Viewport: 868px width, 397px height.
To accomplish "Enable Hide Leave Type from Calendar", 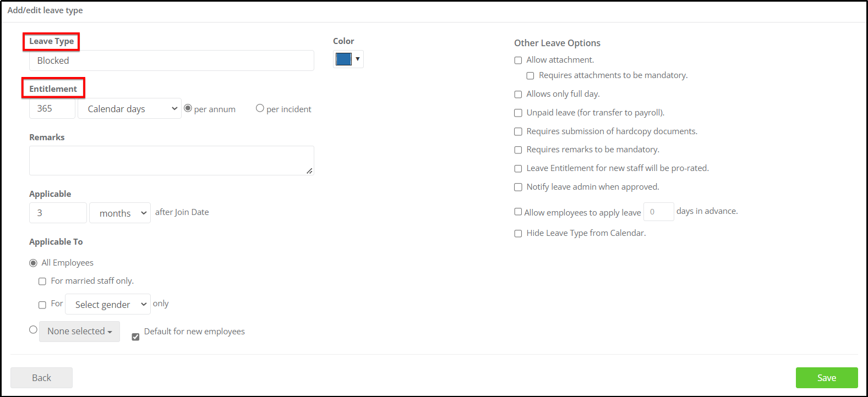I will tap(518, 234).
